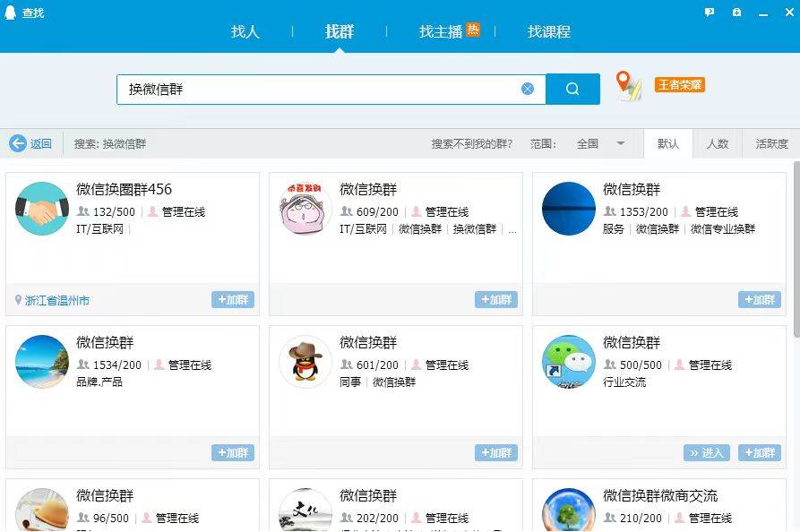
Task: Switch sorting to 人数
Action: 718,143
